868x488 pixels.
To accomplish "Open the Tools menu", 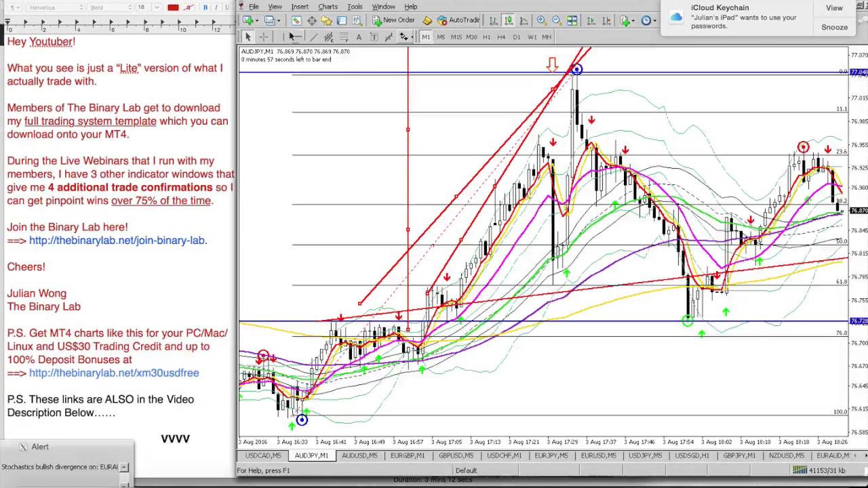I will pyautogui.click(x=355, y=6).
